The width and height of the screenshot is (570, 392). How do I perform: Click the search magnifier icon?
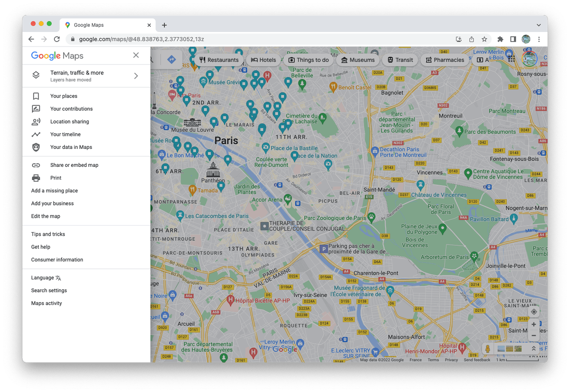point(151,58)
